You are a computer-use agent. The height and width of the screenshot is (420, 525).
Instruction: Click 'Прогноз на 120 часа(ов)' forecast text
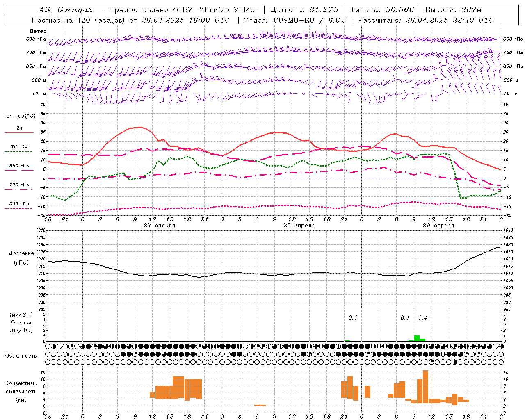click(x=79, y=20)
